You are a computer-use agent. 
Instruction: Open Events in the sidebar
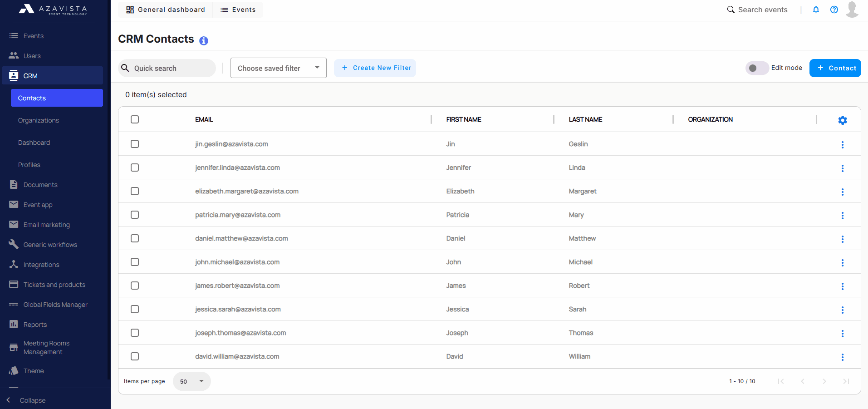pos(52,36)
